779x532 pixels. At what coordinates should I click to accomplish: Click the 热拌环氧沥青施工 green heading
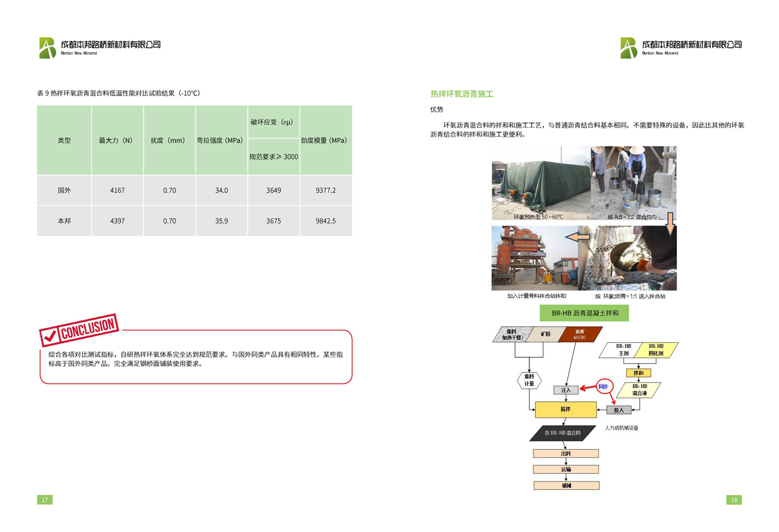pos(462,94)
